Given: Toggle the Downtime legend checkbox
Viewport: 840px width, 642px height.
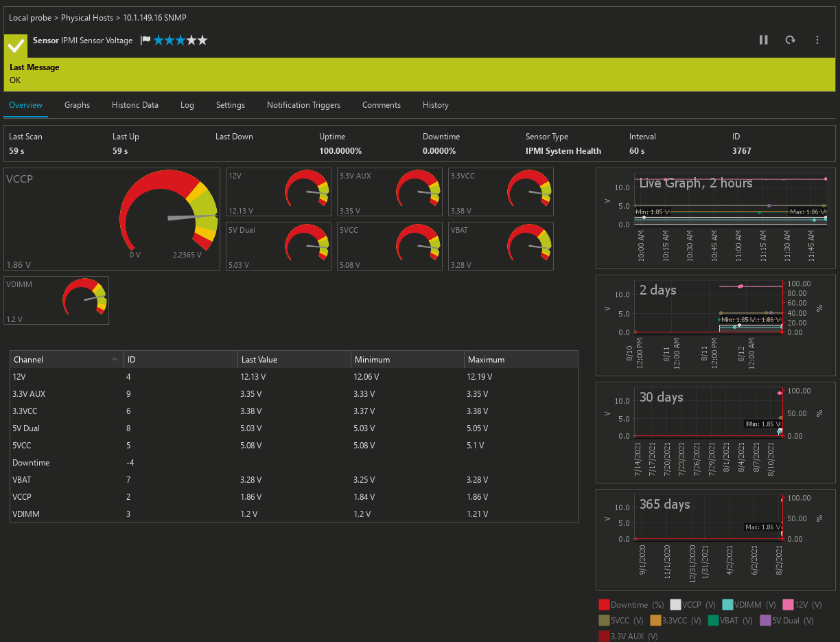Looking at the screenshot, I should [x=604, y=605].
